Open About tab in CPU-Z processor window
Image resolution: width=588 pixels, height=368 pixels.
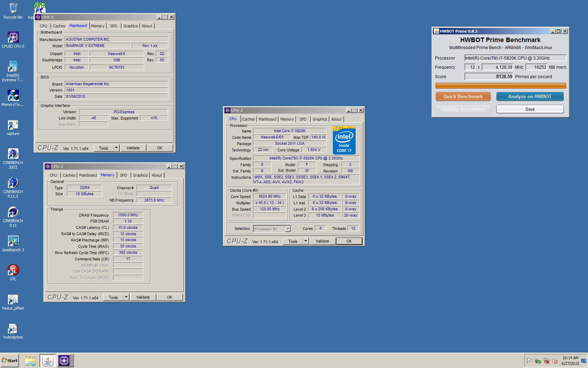tap(336, 119)
